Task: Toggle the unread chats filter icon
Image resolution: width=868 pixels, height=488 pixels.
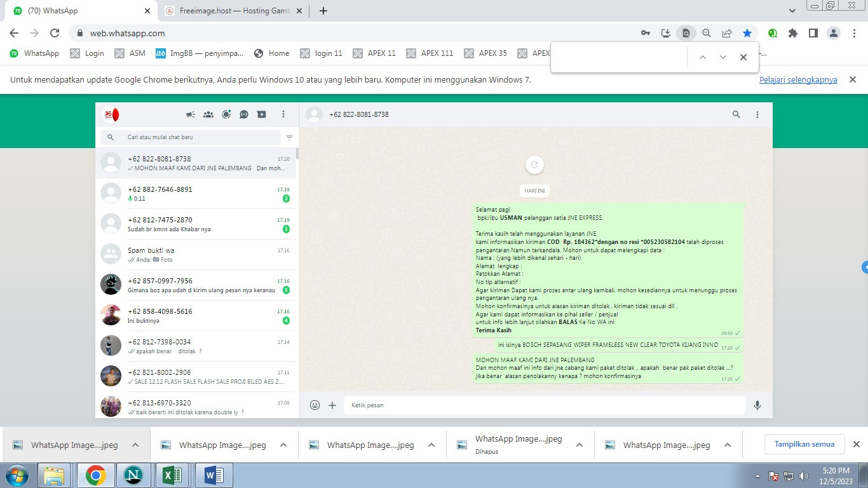Action: [290, 137]
